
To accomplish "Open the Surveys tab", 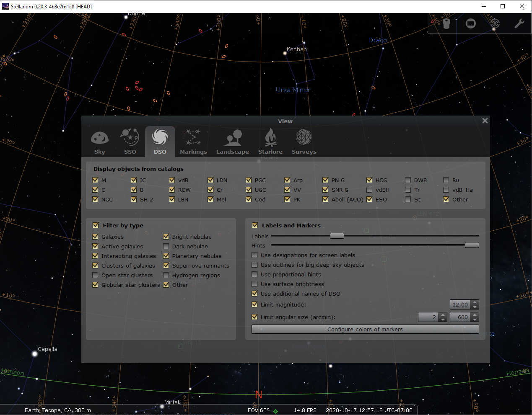I will [x=304, y=138].
